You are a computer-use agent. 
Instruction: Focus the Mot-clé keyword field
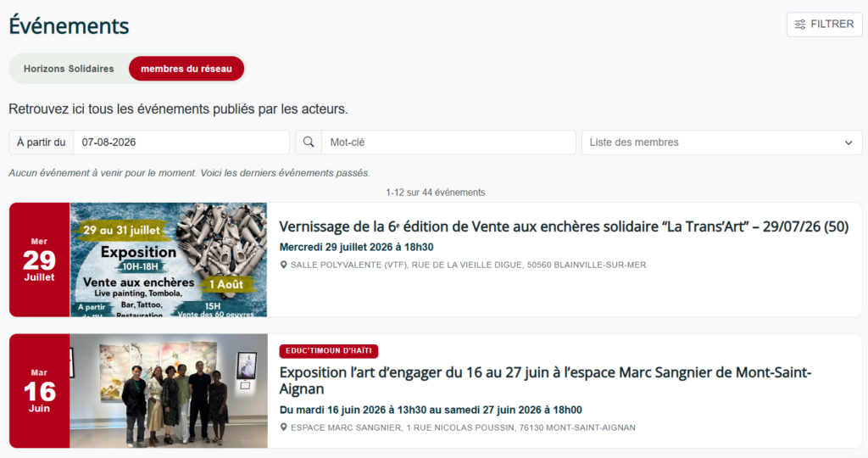pos(448,142)
